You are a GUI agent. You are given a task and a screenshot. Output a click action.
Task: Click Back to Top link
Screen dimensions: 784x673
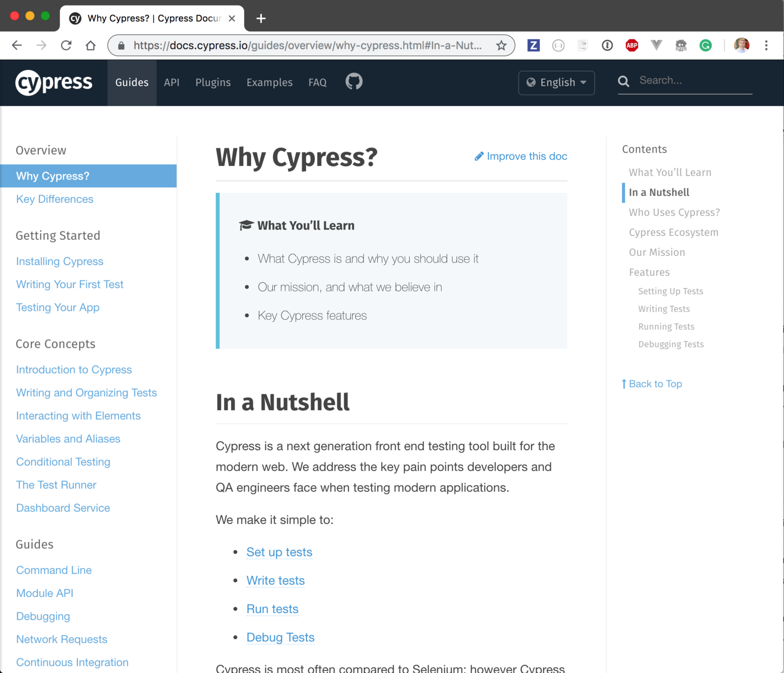click(x=652, y=384)
